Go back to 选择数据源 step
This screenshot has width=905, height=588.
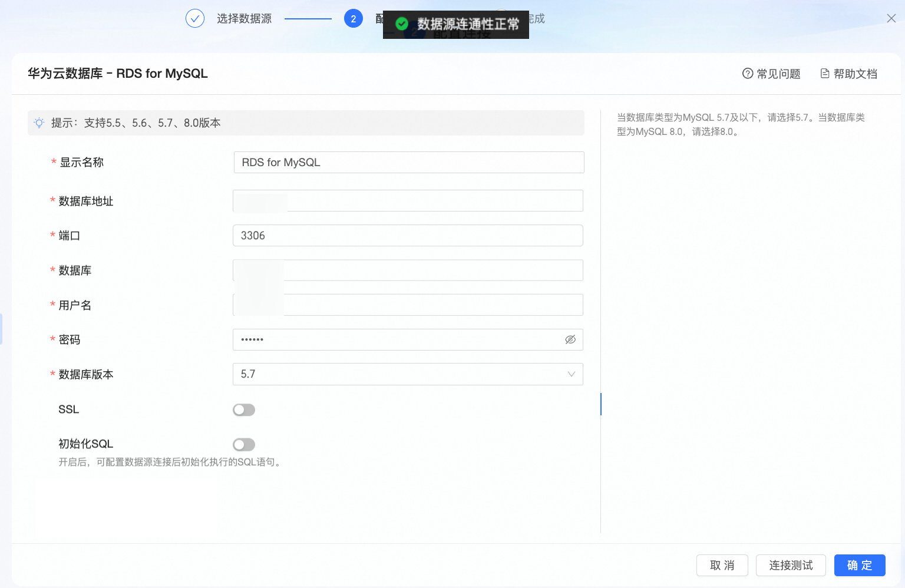244,19
